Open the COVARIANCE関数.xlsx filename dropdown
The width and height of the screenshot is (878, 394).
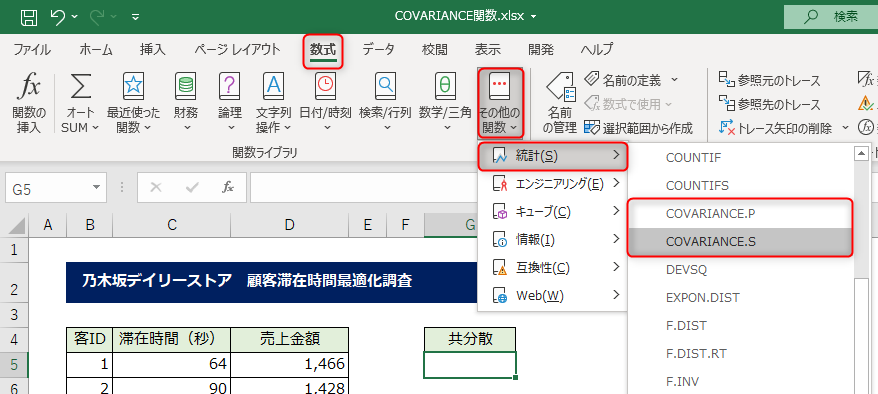[534, 17]
